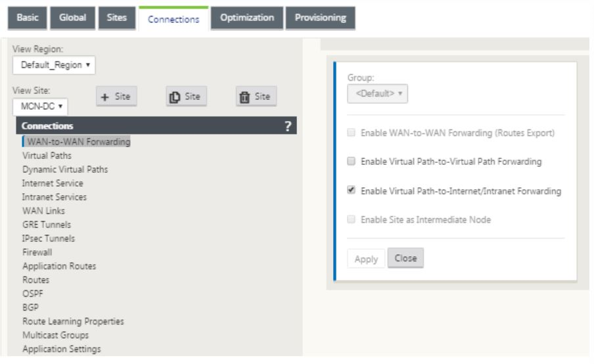Screen dimensions: 594x364
Task: Click the Close button
Action: tap(405, 258)
